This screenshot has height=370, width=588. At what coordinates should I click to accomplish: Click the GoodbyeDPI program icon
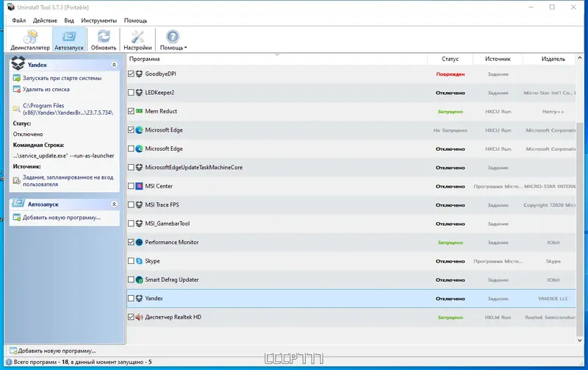[x=139, y=74]
